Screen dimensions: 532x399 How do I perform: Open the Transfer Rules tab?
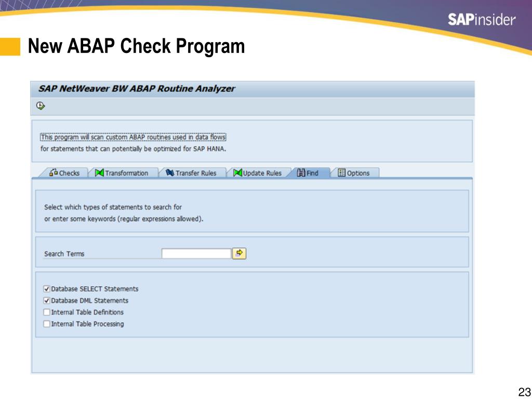click(191, 173)
